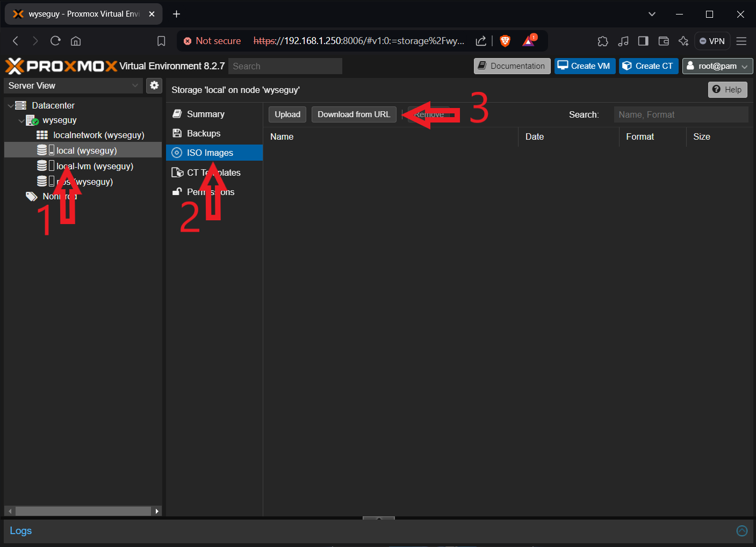Viewport: 756px width, 547px height.
Task: Focus the Proxmox top Search field
Action: [x=285, y=66]
